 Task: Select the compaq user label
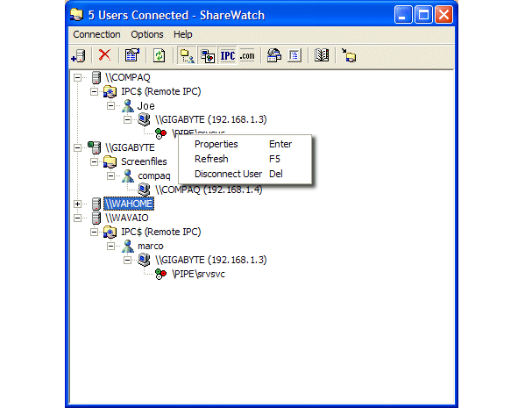(x=154, y=176)
